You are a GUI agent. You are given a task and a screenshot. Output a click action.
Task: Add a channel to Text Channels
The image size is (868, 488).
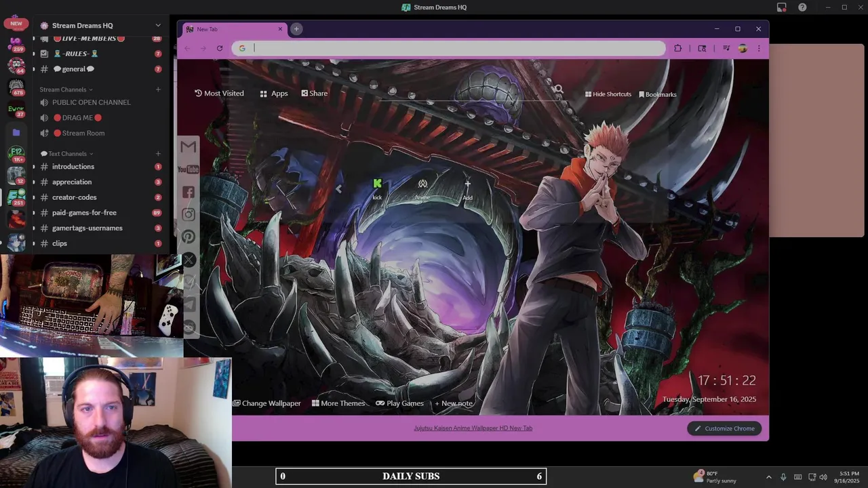[x=158, y=154]
